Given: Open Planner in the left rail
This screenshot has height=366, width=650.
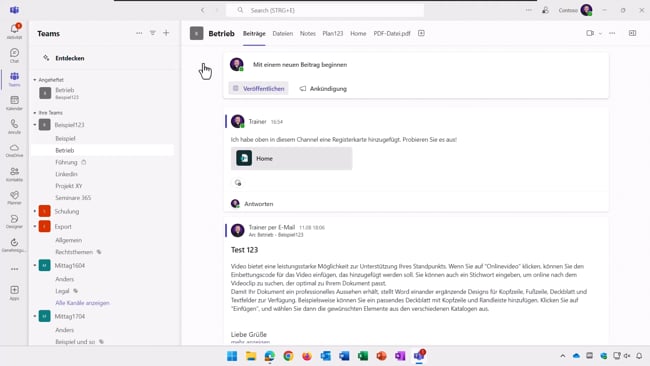Looking at the screenshot, I should click(15, 198).
